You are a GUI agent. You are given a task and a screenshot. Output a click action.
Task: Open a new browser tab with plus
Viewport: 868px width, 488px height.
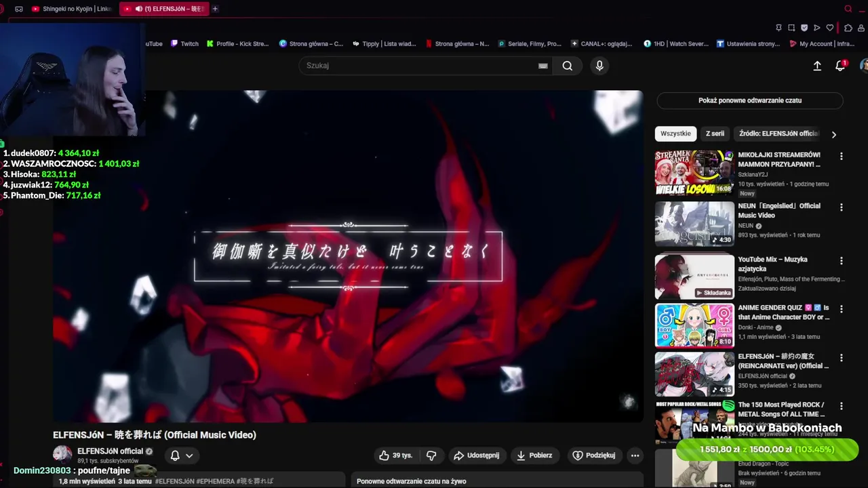click(215, 9)
